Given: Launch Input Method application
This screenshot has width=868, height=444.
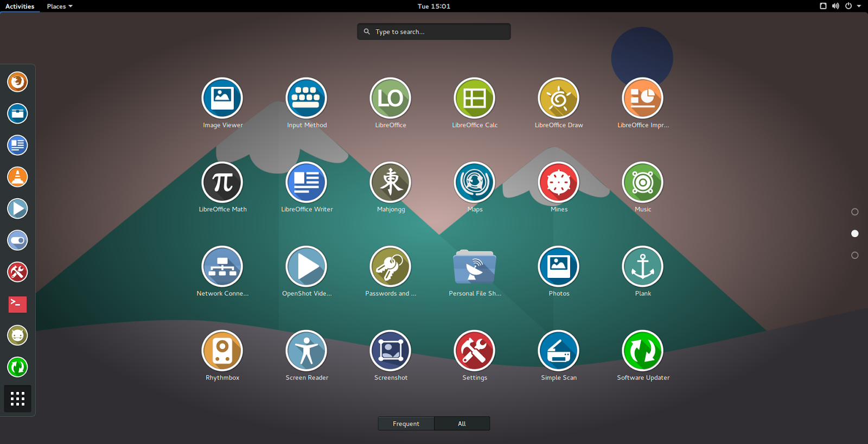Looking at the screenshot, I should click(x=307, y=98).
